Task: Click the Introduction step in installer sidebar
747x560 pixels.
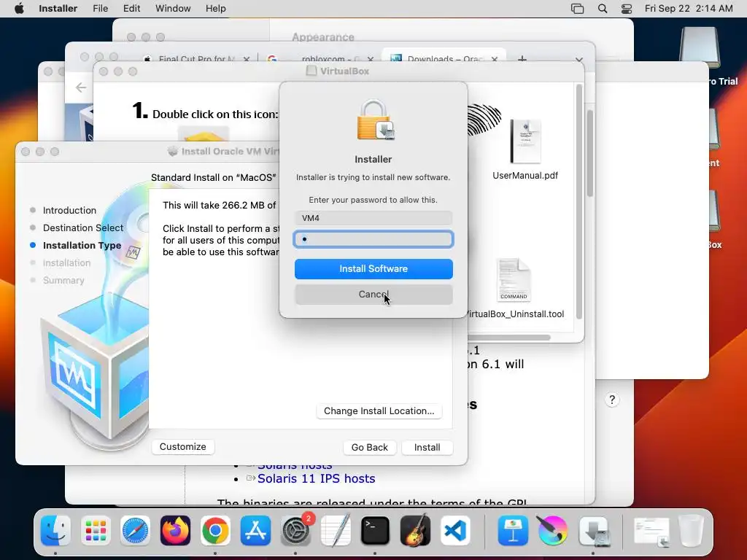Action: coord(69,211)
